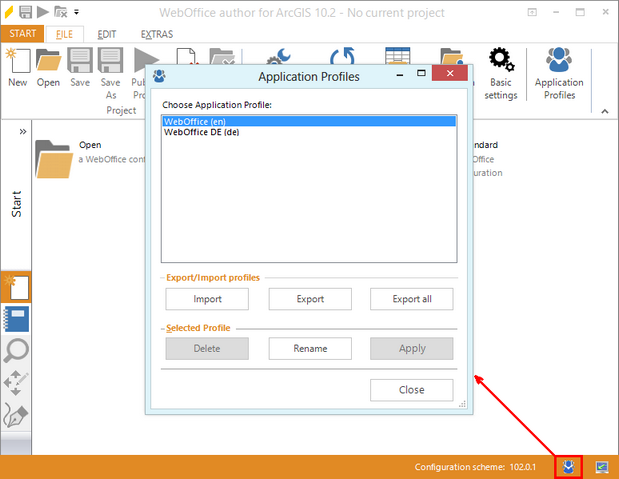Click the monitor icon in status bar
The height and width of the screenshot is (479, 619).
tap(602, 467)
